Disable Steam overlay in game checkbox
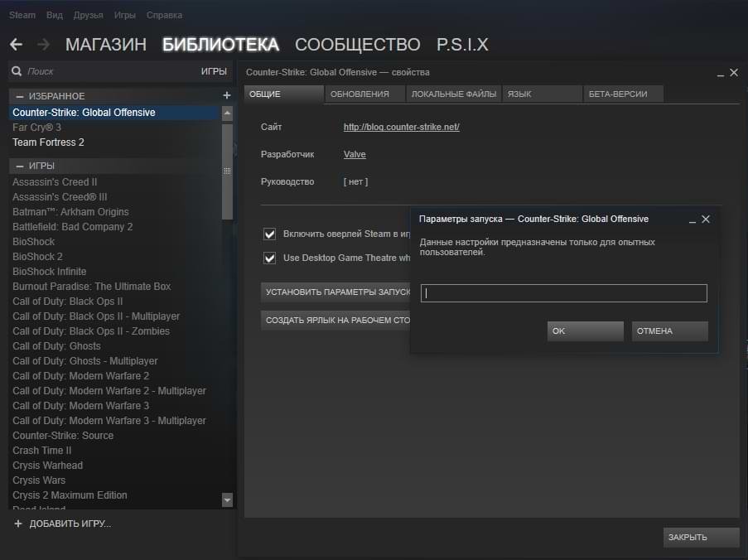 click(x=269, y=234)
